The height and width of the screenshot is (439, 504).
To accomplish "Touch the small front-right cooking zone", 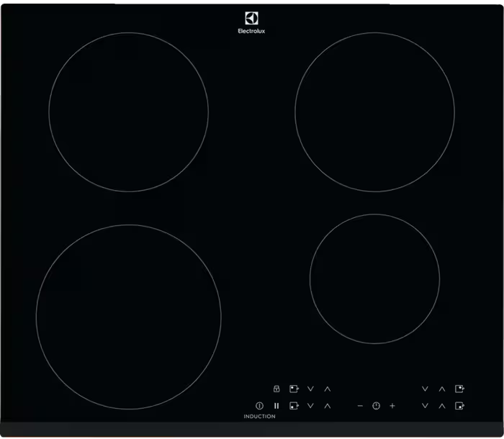I will click(375, 279).
